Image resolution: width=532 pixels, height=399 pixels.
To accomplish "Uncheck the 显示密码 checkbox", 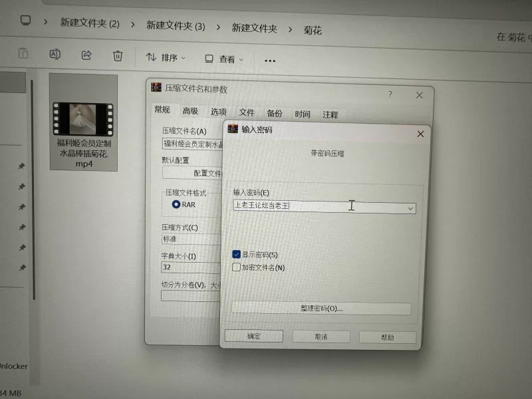I will pos(237,253).
